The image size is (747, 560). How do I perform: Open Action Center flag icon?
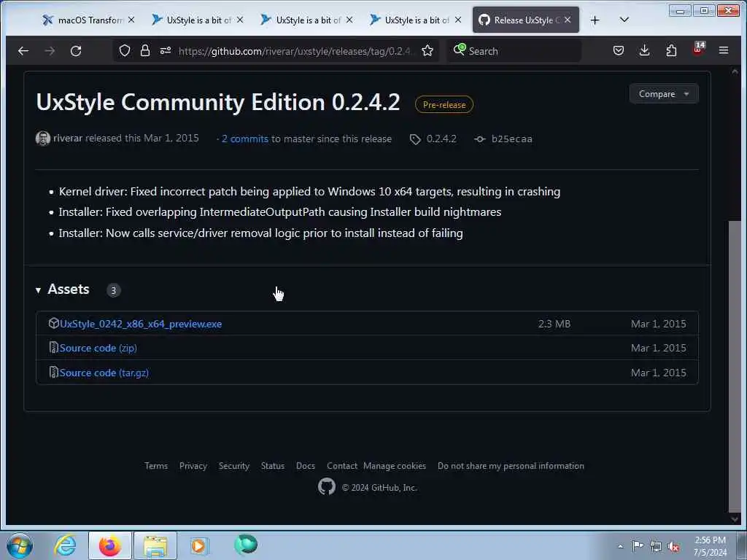click(638, 546)
